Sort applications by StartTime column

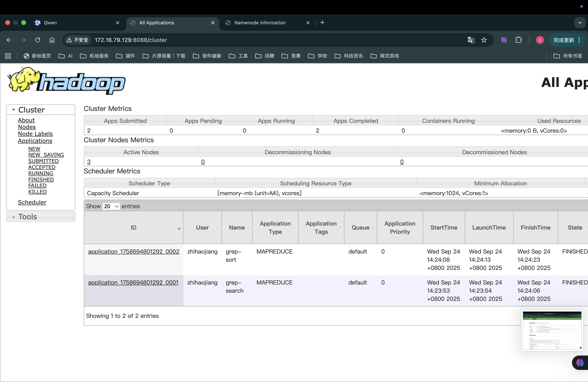[x=444, y=228]
